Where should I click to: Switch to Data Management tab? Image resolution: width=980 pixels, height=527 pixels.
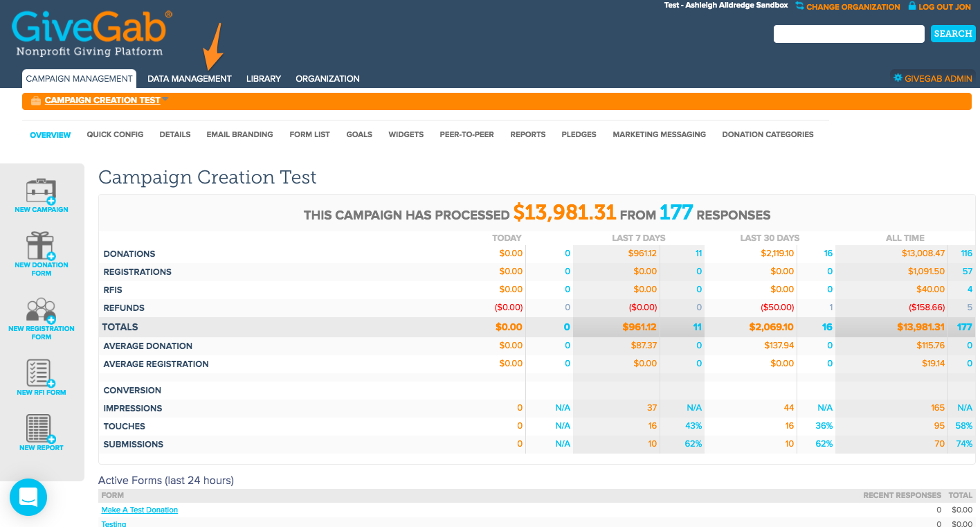pos(190,79)
